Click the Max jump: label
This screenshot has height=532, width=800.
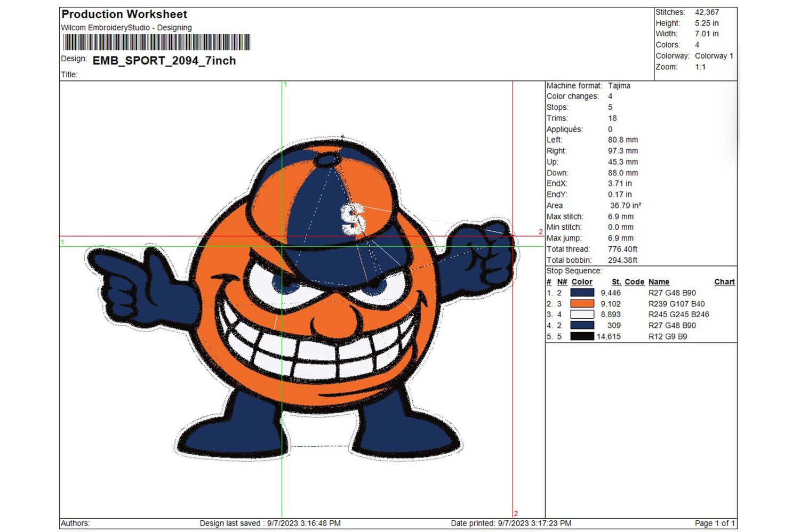point(564,238)
